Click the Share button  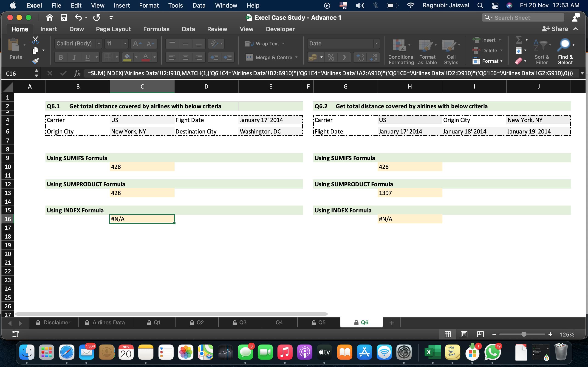(555, 29)
